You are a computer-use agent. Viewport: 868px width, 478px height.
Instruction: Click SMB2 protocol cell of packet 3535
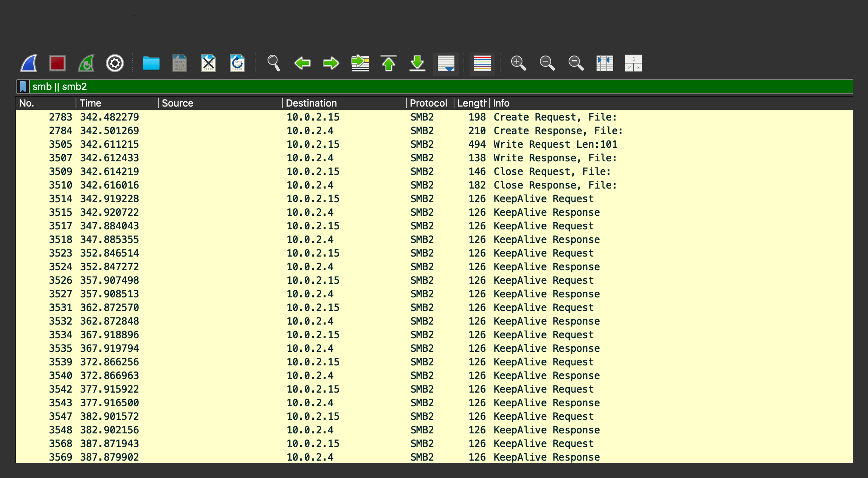point(422,348)
